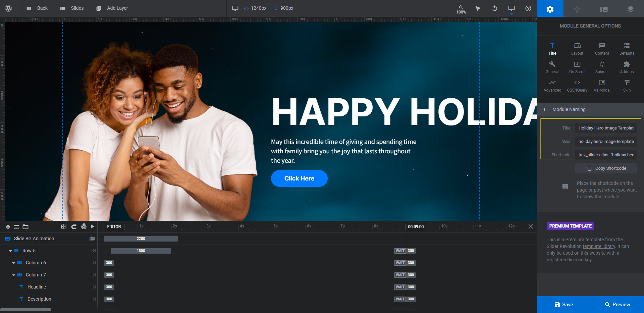Click the 1800 Row-5 animation bar
Viewport: 644px width, 313px height.
pos(141,251)
